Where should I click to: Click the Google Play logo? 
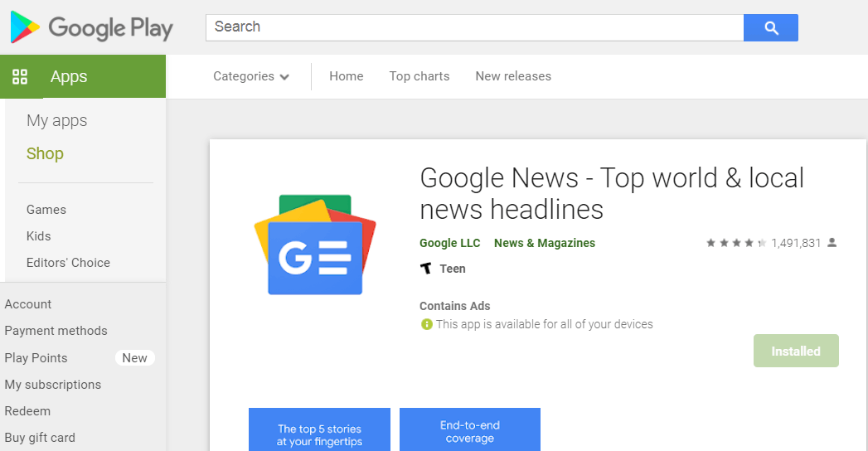click(92, 27)
